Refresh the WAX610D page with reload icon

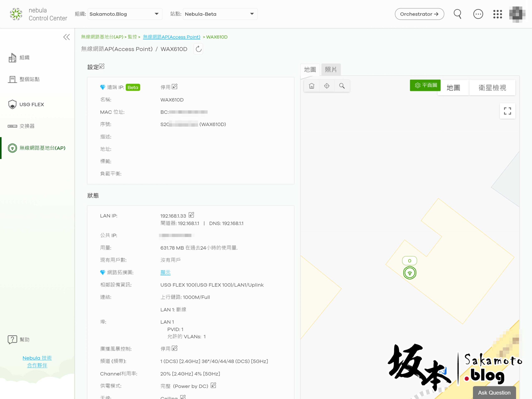tap(198, 49)
